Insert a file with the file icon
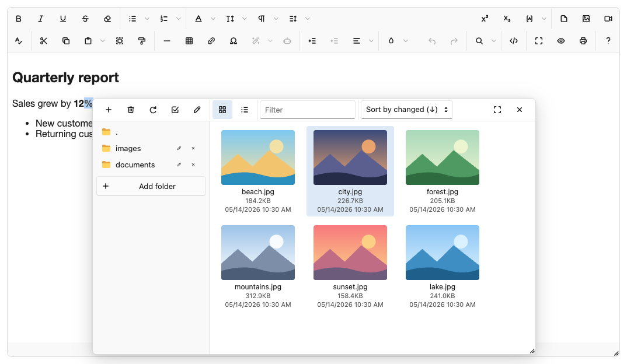 [564, 19]
